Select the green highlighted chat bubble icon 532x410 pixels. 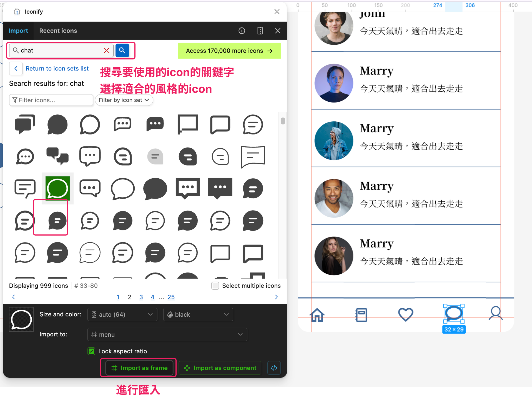tap(57, 188)
